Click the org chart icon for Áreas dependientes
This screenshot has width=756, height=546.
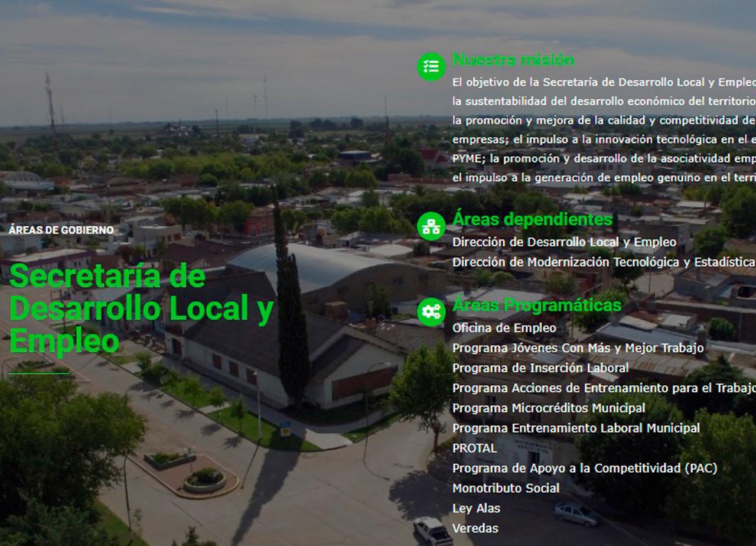tap(431, 226)
